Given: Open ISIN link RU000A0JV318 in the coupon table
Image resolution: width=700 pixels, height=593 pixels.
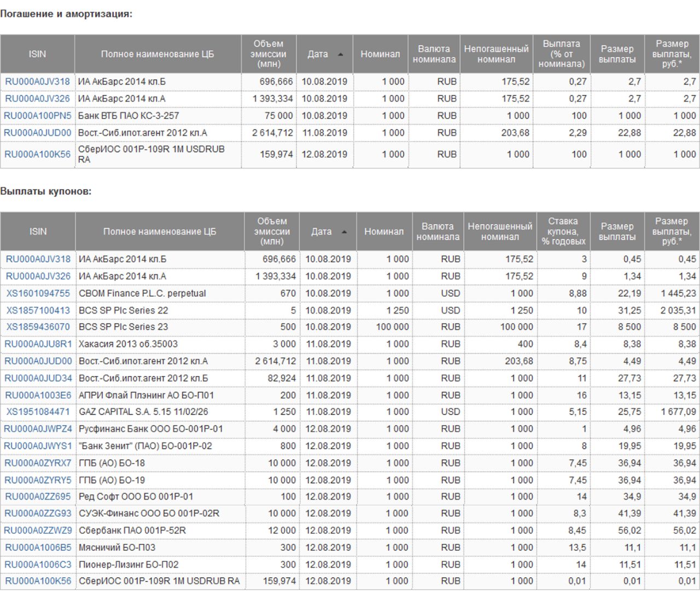Looking at the screenshot, I should pos(38,259).
